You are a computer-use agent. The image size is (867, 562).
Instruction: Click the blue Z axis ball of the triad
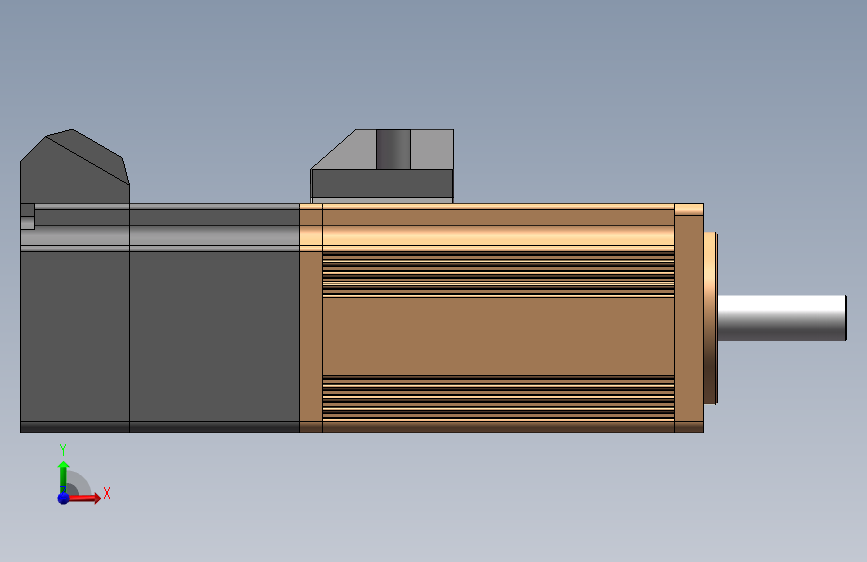[x=63, y=498]
